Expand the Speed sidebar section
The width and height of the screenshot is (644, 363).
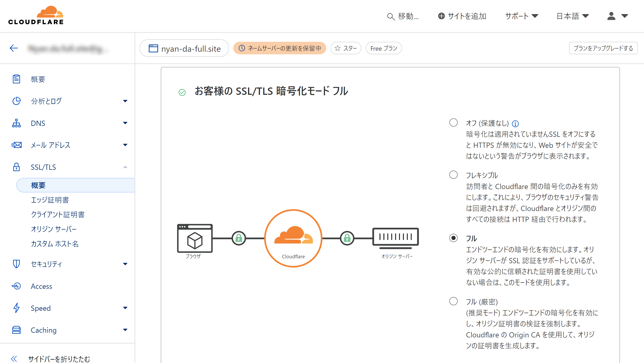(x=125, y=308)
